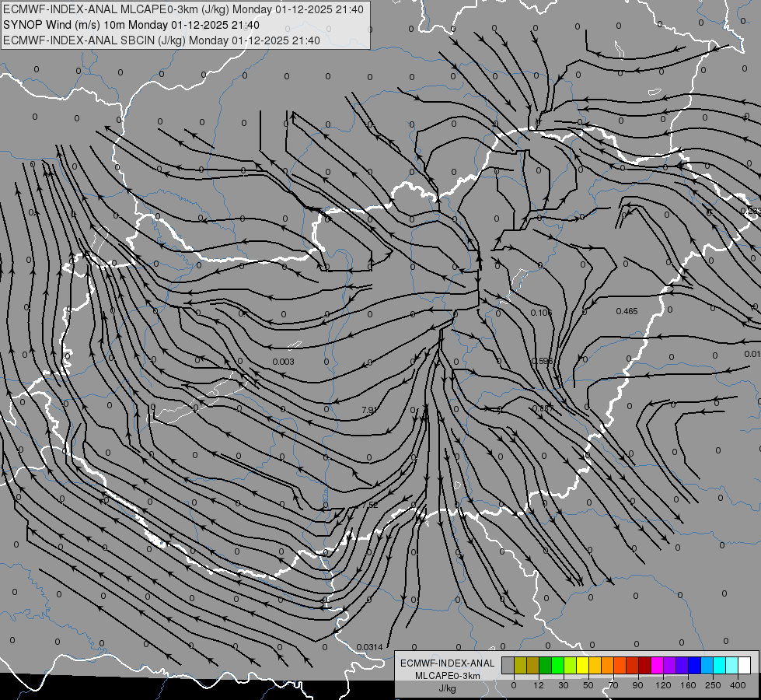
Task: Click the white swatch at the legend end
Action: pyautogui.click(x=745, y=665)
